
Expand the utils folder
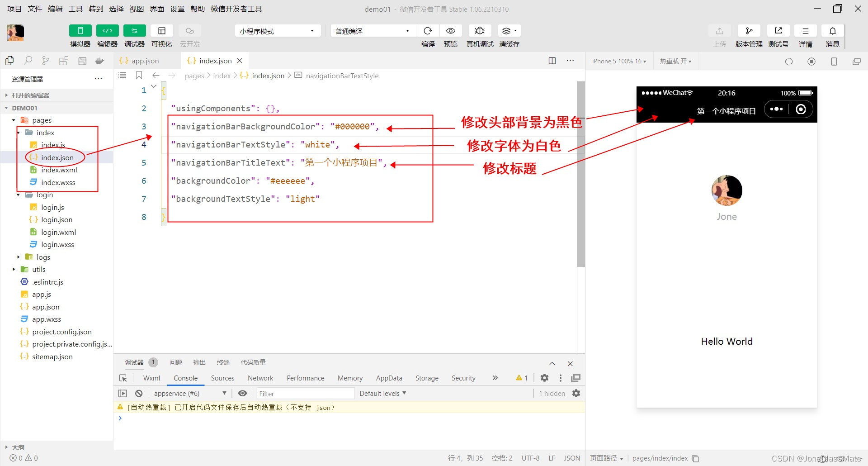14,270
